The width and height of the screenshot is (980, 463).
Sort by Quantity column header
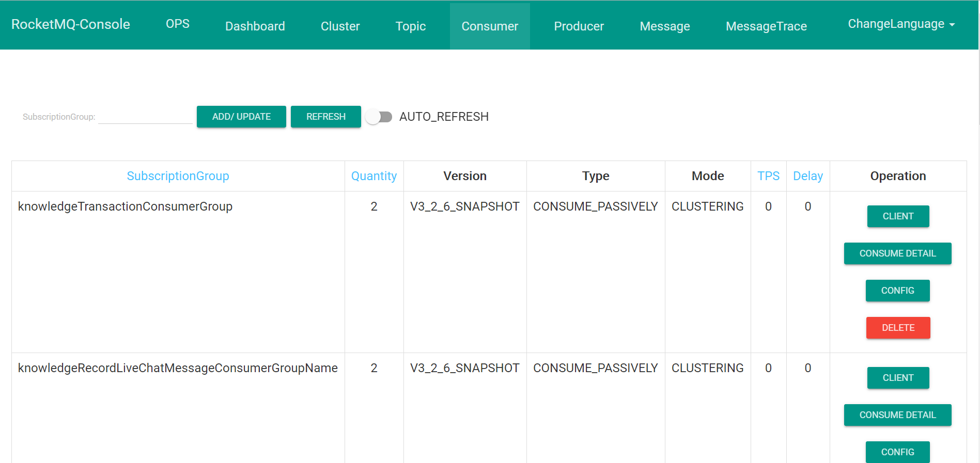click(374, 176)
